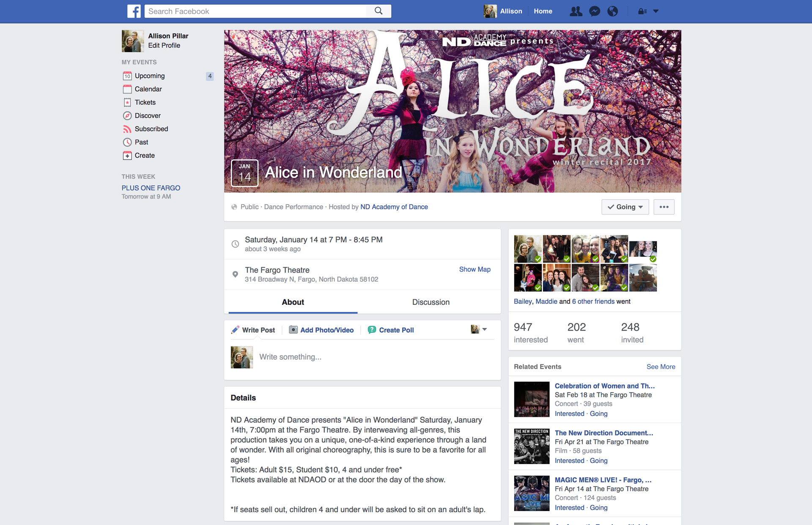Click Maddie's name link
The width and height of the screenshot is (812, 525).
point(546,301)
